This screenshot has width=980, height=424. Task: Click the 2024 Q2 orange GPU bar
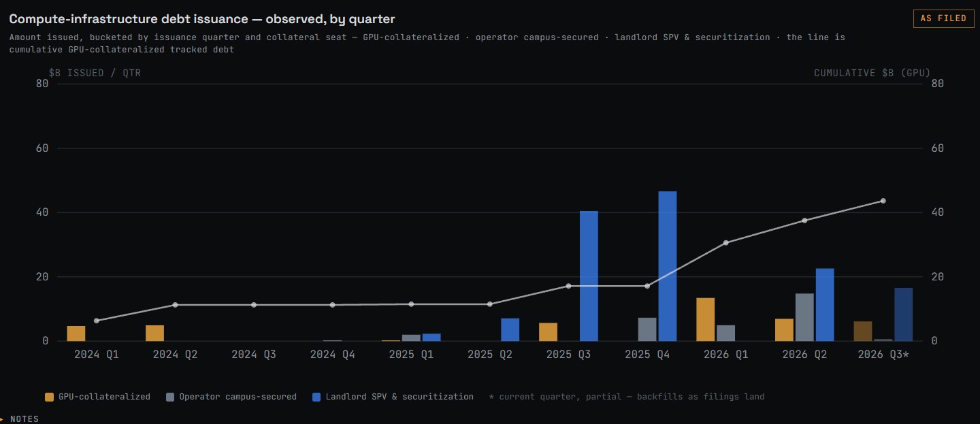[x=155, y=333]
